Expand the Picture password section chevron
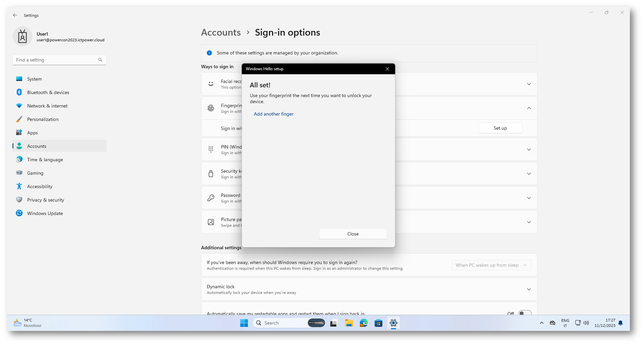644x345 pixels. tap(529, 222)
